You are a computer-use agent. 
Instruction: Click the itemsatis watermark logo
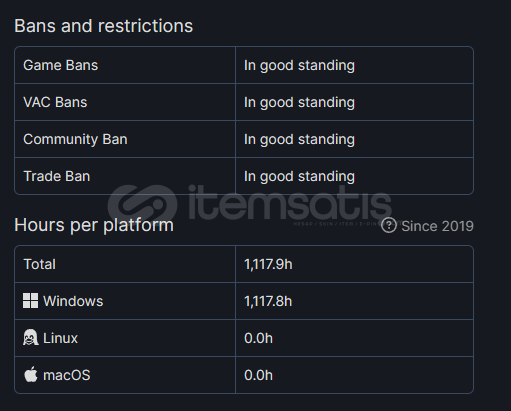249,203
